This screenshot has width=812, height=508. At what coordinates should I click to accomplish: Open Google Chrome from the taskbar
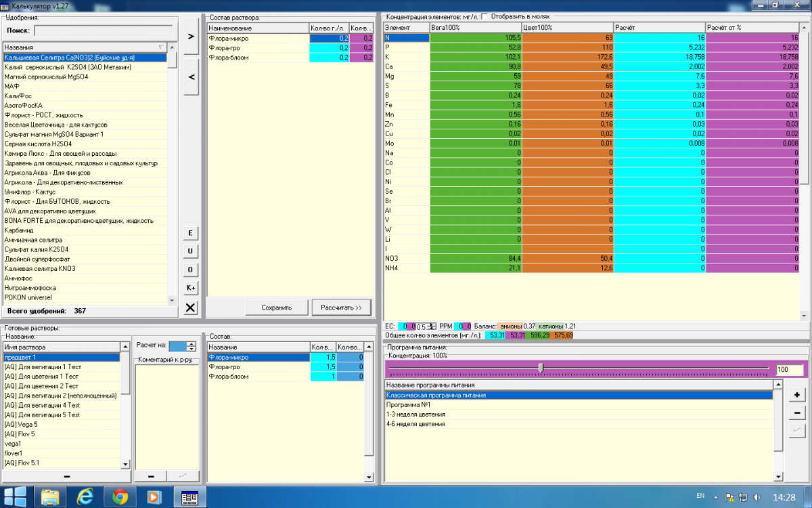pyautogui.click(x=120, y=496)
